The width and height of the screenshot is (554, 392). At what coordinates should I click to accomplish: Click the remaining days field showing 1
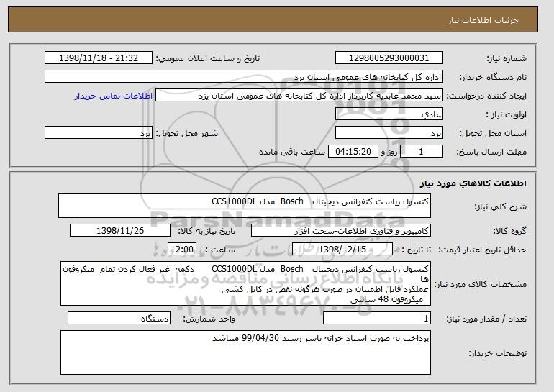point(422,152)
